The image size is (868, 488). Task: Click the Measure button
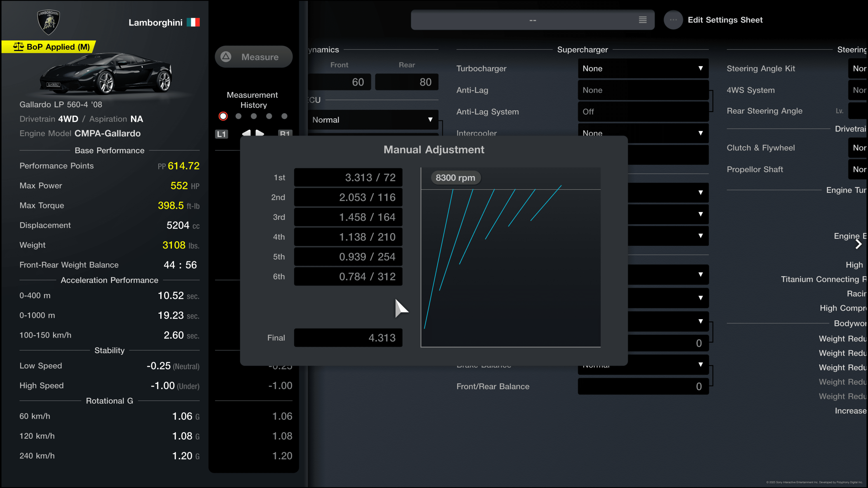coord(253,56)
